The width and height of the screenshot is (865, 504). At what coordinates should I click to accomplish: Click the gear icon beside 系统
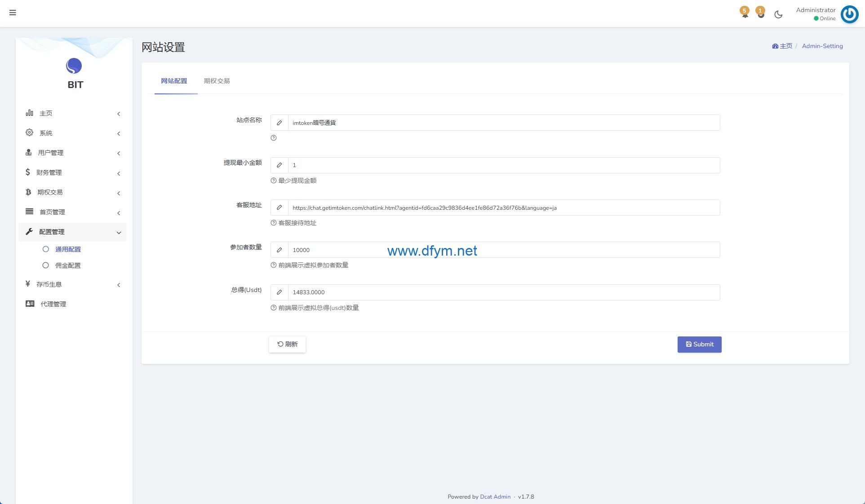[29, 133]
